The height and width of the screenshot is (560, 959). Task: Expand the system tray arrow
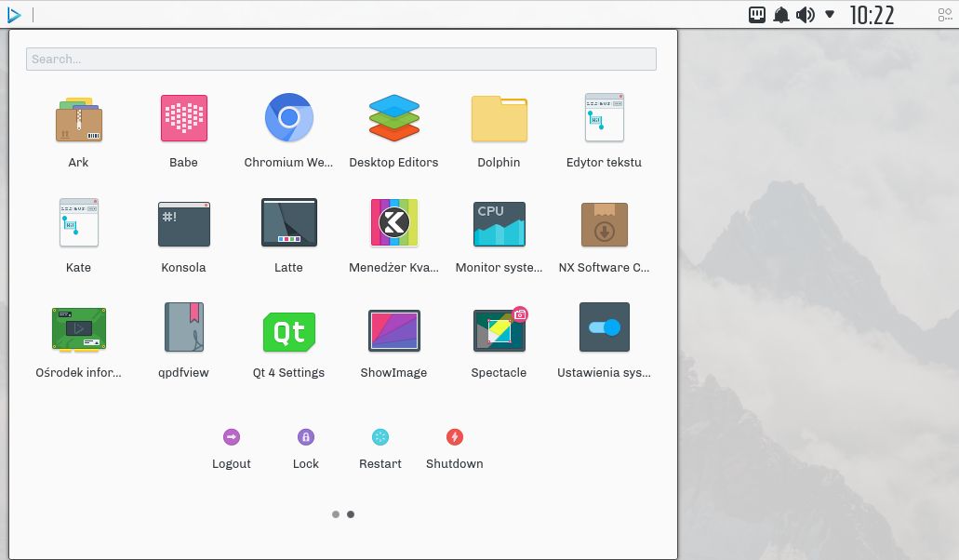[830, 14]
